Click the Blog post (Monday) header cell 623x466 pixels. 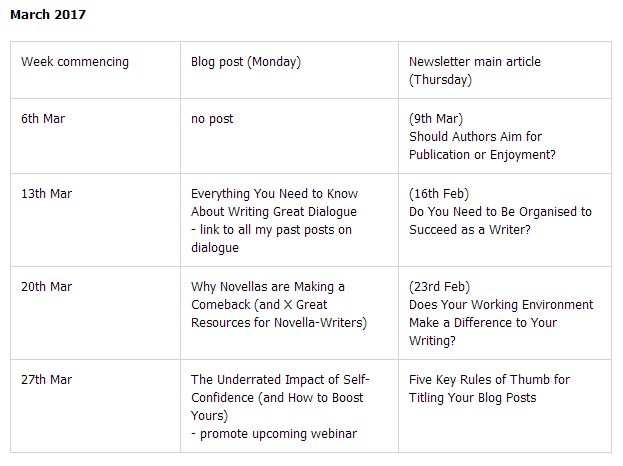246,62
